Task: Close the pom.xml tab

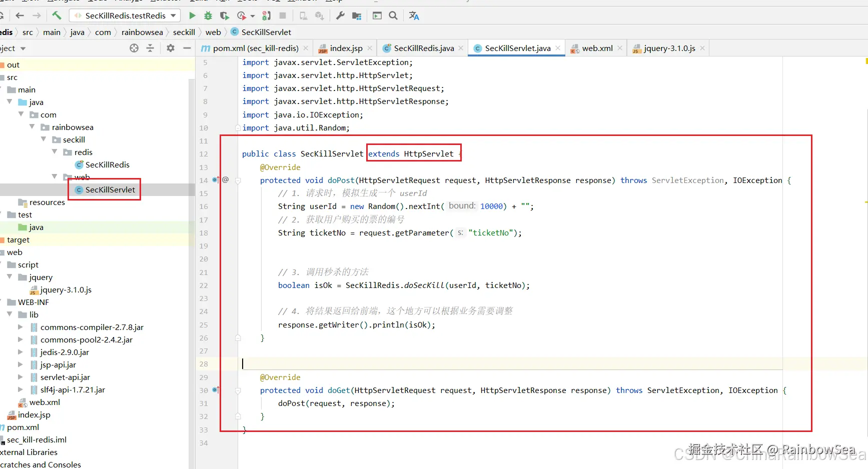Action: click(306, 48)
